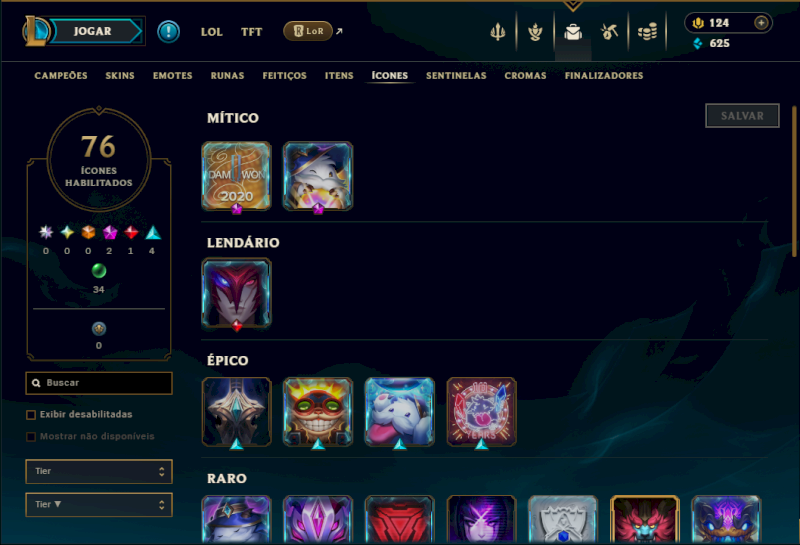Enable Exibir desabilitadas checkbox

point(31,415)
